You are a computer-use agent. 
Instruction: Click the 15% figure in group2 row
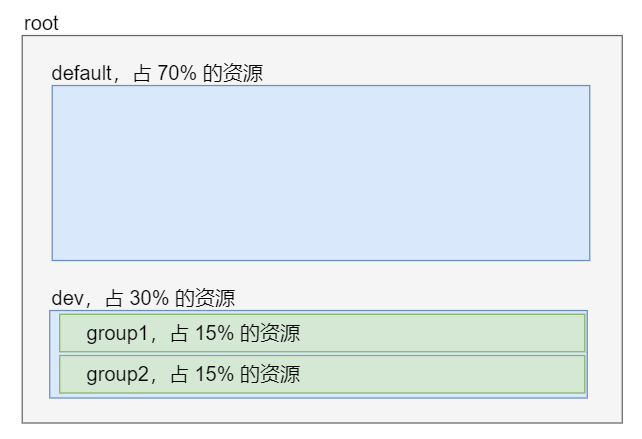(x=214, y=374)
